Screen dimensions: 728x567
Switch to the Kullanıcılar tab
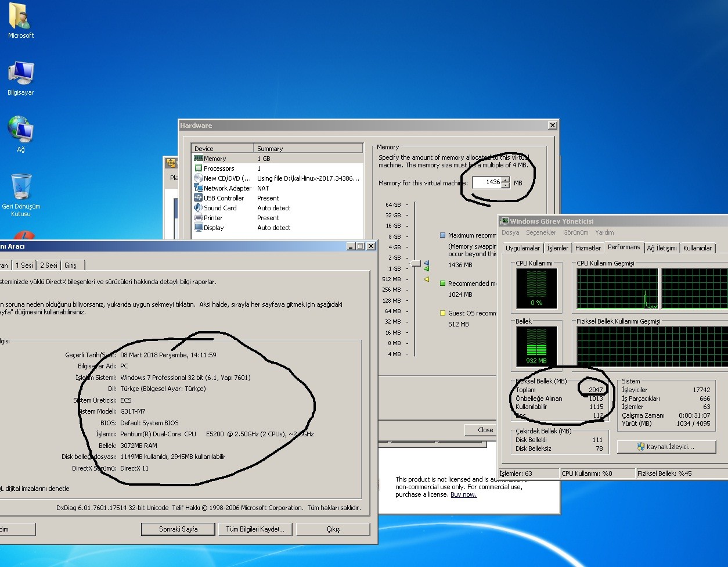click(697, 248)
